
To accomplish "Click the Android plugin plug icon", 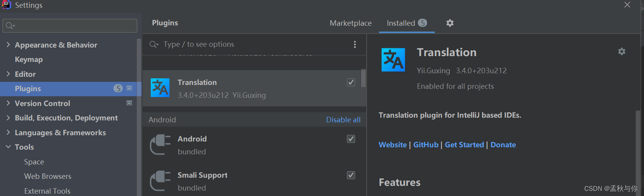I will click(160, 145).
